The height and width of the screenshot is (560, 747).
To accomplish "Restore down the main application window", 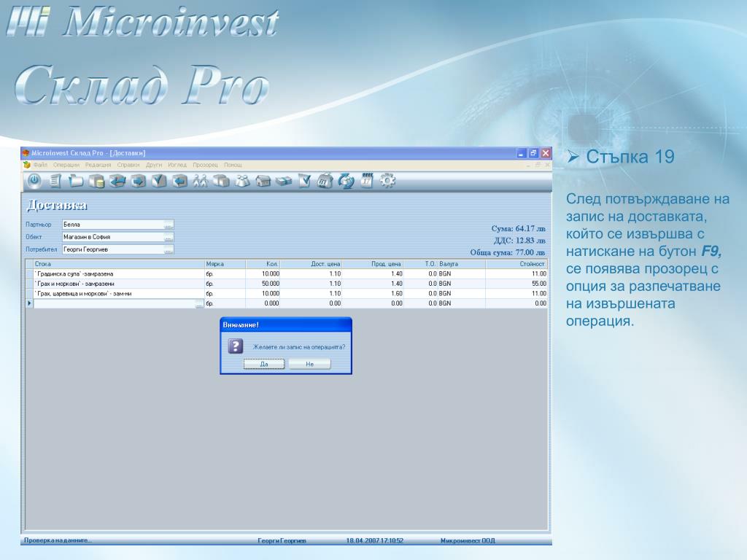I will (533, 153).
